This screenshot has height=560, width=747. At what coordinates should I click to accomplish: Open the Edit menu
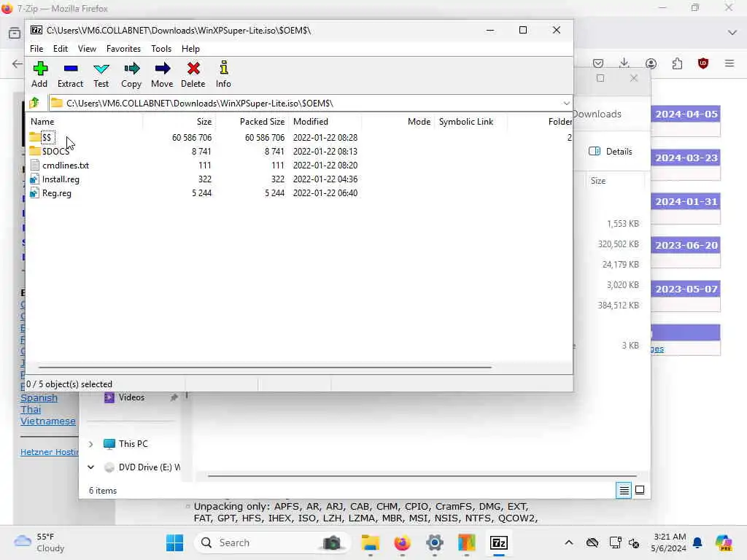point(60,49)
